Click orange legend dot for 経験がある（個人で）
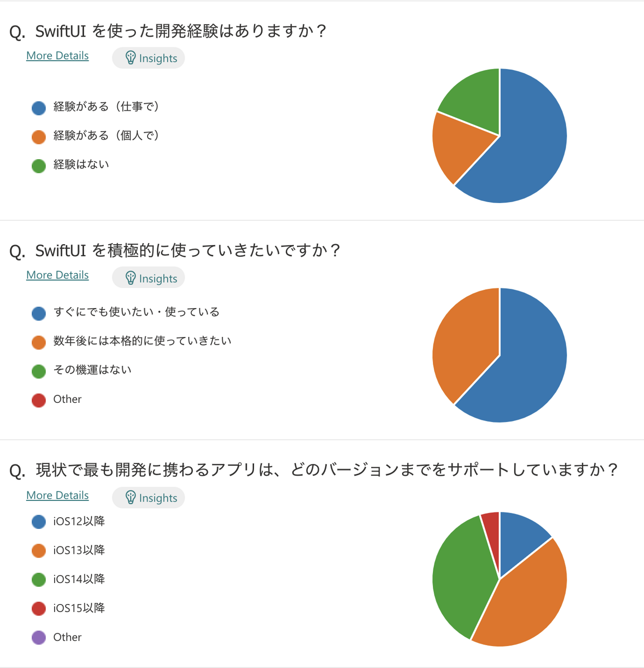Viewport: 644px width, 668px height. point(39,137)
